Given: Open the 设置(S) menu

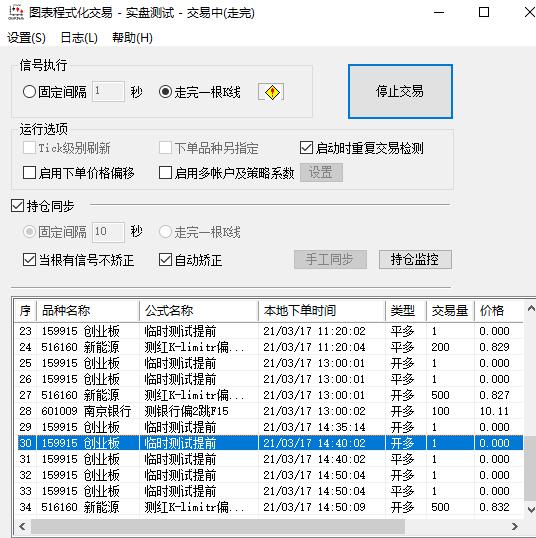Looking at the screenshot, I should [26, 38].
